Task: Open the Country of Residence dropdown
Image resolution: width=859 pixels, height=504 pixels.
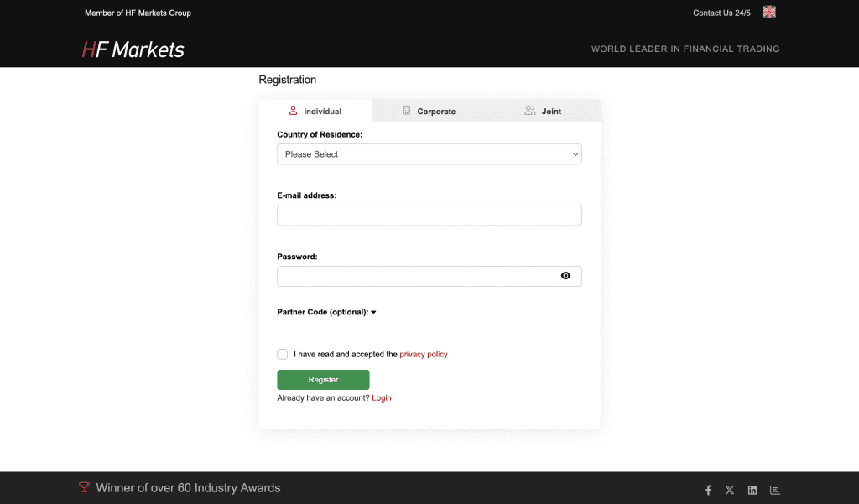Action: (x=429, y=154)
